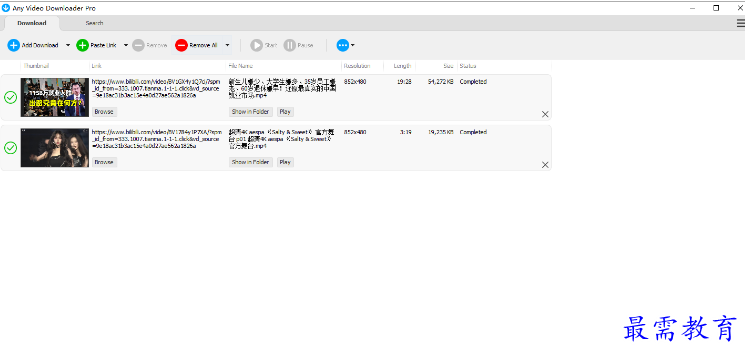Click the Completed status of the 3:19 video
Viewport: 745px width, 360px height.
(473, 132)
